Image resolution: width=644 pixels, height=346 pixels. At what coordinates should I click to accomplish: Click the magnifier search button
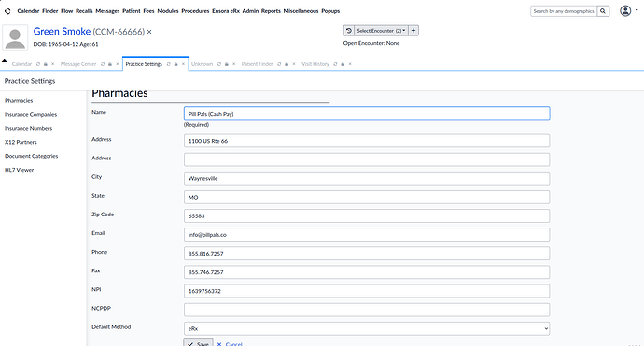(x=603, y=11)
